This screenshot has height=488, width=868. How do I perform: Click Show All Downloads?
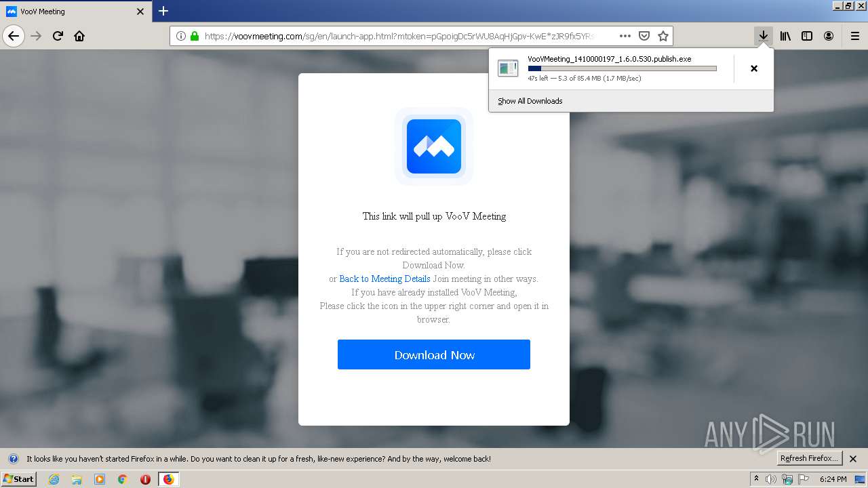(530, 101)
